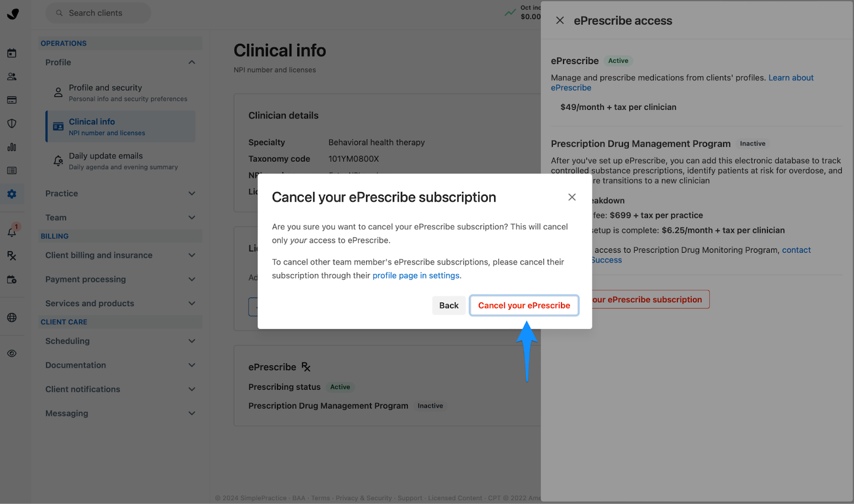Open the list-style icon below analytics in rail
854x504 pixels.
(12, 170)
